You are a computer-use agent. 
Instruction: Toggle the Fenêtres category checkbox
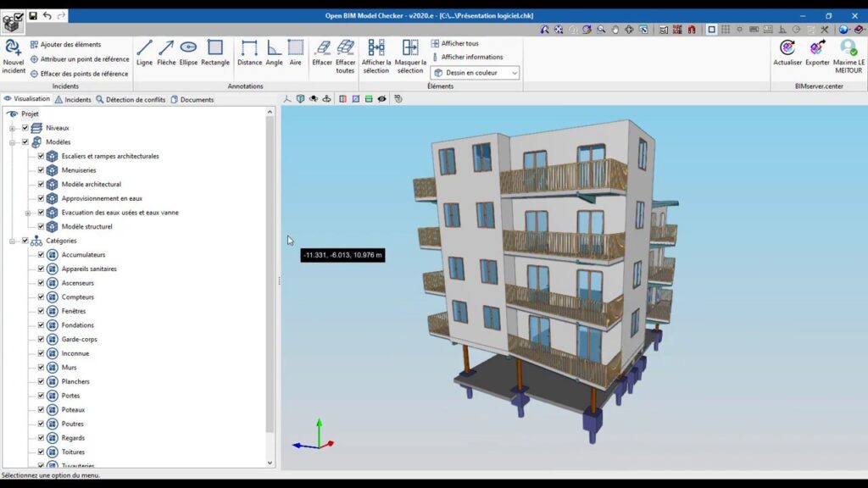tap(41, 311)
